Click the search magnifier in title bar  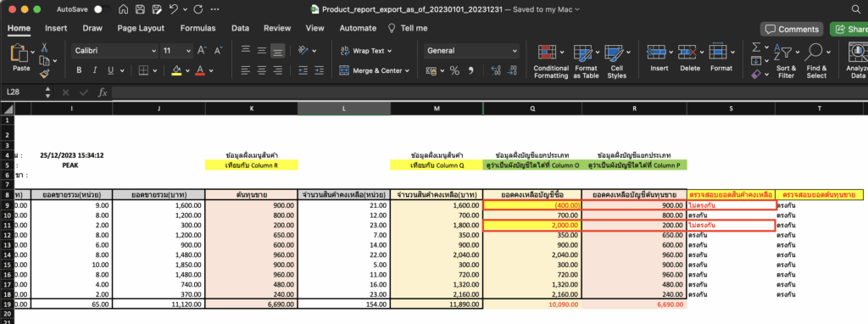[855, 9]
